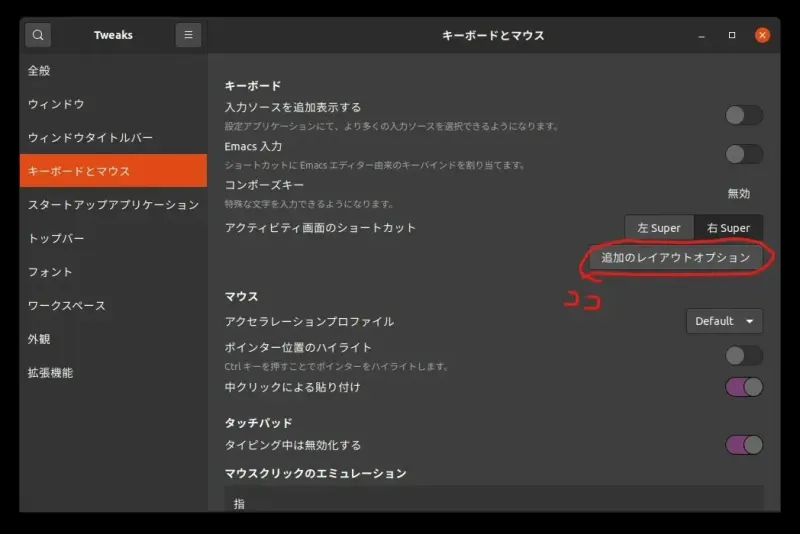Open スタートアップアプリケーション sidebar item

(113, 205)
